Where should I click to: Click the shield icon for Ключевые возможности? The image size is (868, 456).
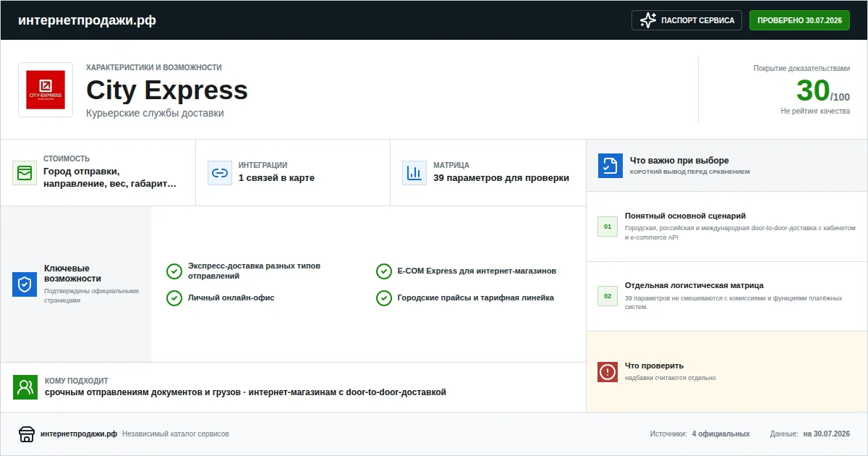pos(25,284)
